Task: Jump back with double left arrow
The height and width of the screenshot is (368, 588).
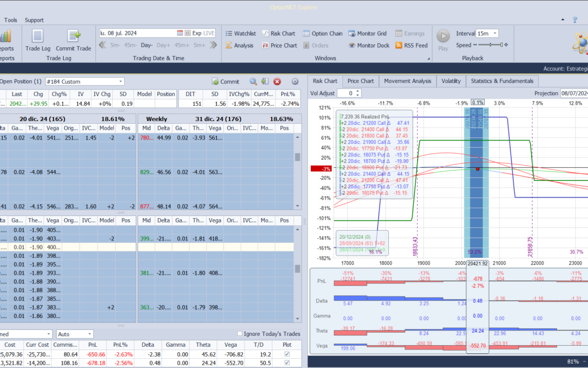Action: click(102, 45)
